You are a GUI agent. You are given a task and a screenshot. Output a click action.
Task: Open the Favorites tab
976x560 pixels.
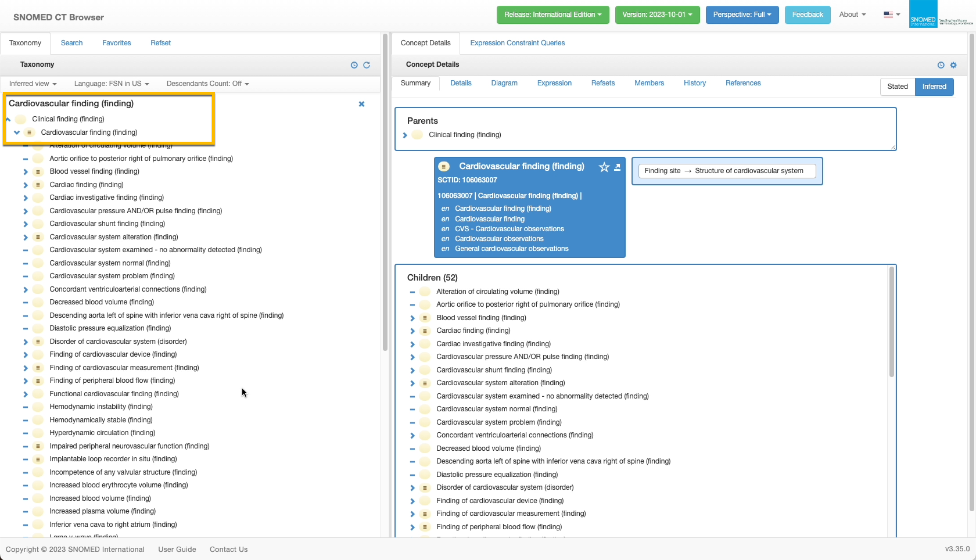tap(116, 43)
